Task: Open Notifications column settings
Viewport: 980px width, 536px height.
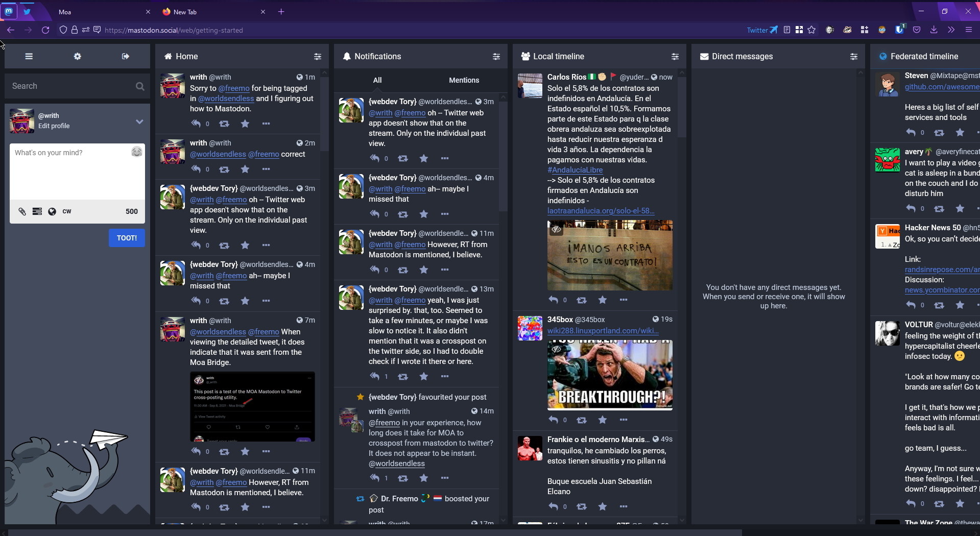Action: tap(496, 57)
